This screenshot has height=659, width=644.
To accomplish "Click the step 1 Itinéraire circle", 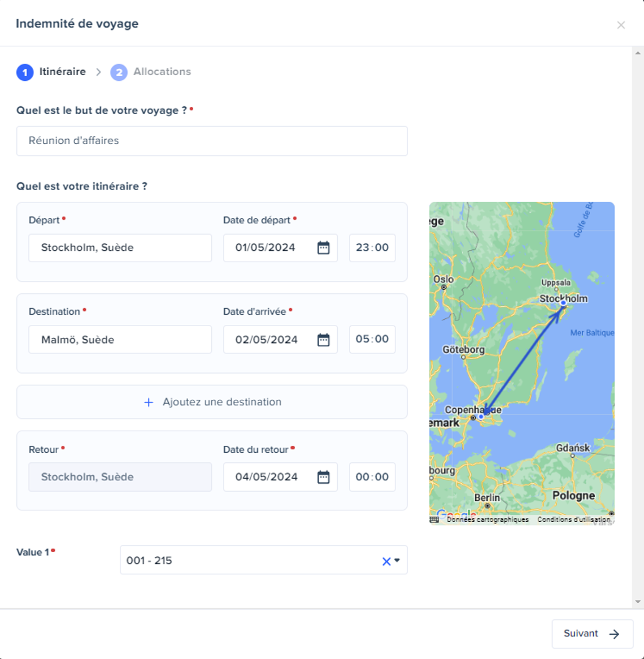I will tap(25, 72).
